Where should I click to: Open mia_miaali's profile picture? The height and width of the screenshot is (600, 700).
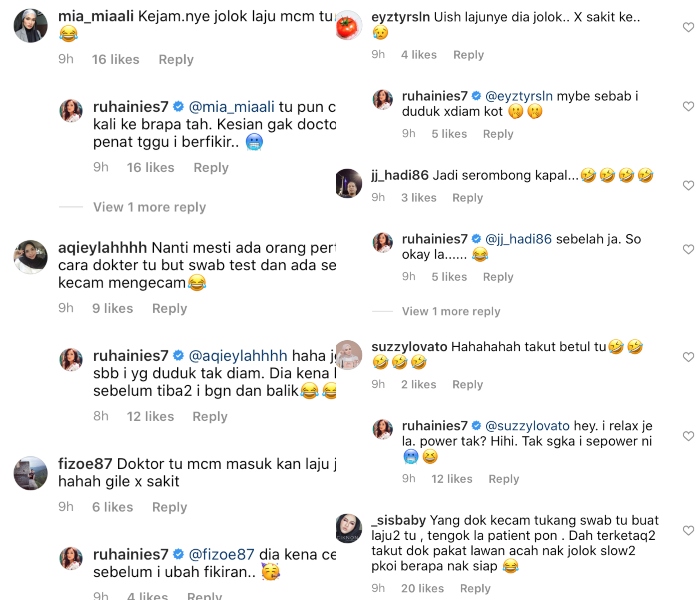coord(30,26)
